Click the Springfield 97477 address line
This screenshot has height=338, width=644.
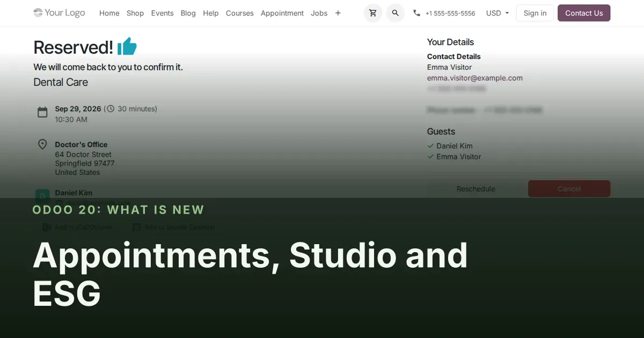85,163
